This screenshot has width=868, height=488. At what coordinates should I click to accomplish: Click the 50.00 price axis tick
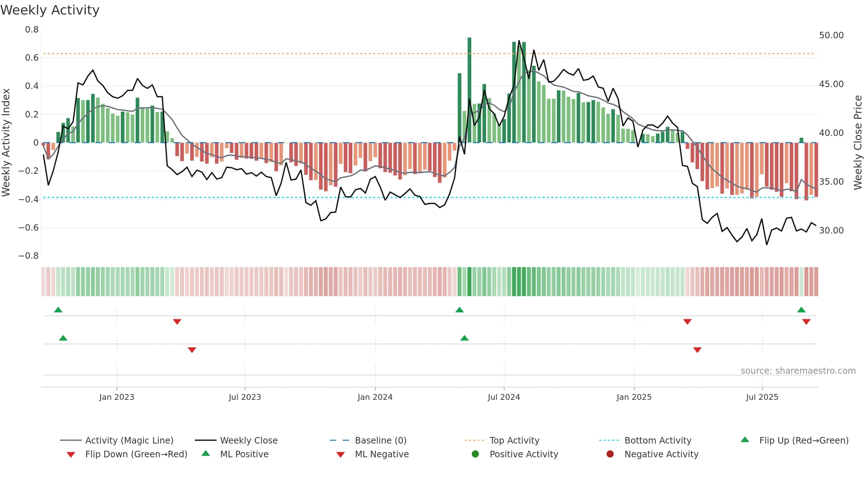pyautogui.click(x=831, y=35)
